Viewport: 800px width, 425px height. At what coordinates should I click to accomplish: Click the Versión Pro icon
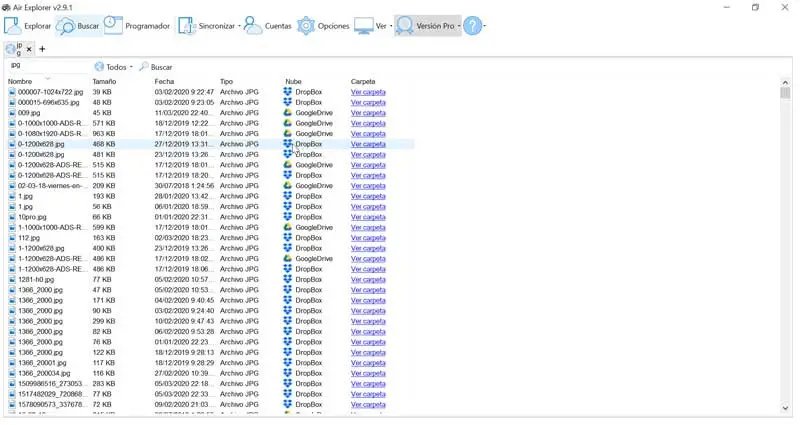pyautogui.click(x=405, y=26)
